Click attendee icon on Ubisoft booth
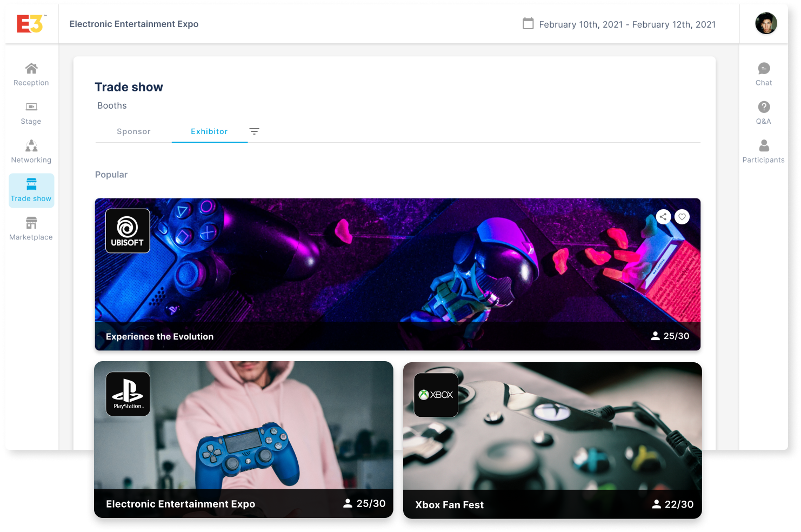 click(655, 336)
